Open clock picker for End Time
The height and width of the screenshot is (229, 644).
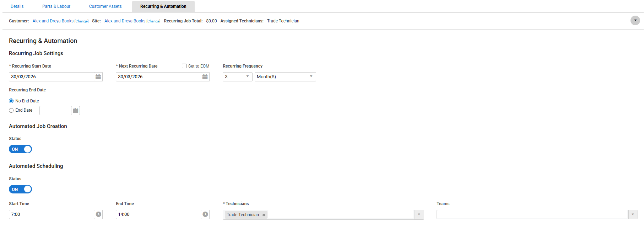coord(205,214)
